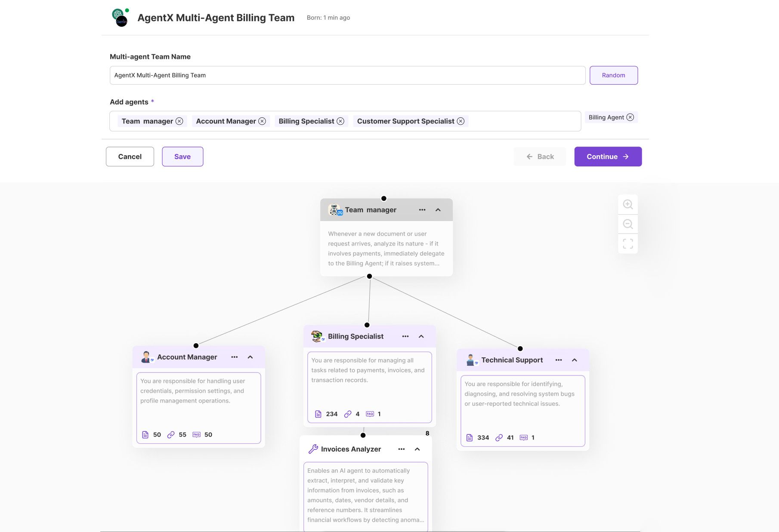
Task: Click Account Manager FAQ icon
Action: pyautogui.click(x=196, y=435)
